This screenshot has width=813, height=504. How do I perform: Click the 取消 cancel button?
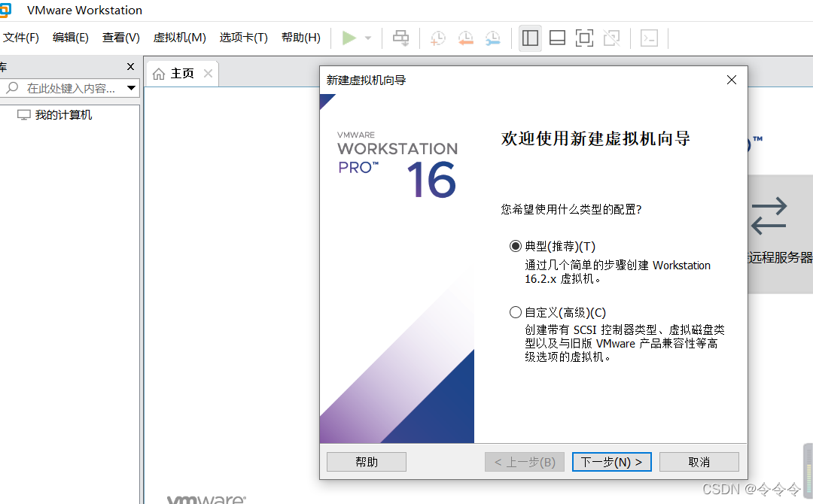click(x=699, y=462)
